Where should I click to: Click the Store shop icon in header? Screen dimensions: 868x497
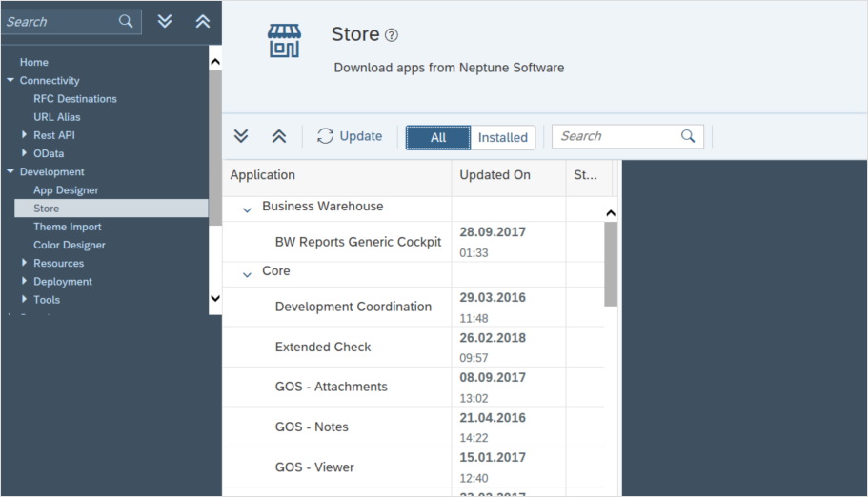coord(284,41)
